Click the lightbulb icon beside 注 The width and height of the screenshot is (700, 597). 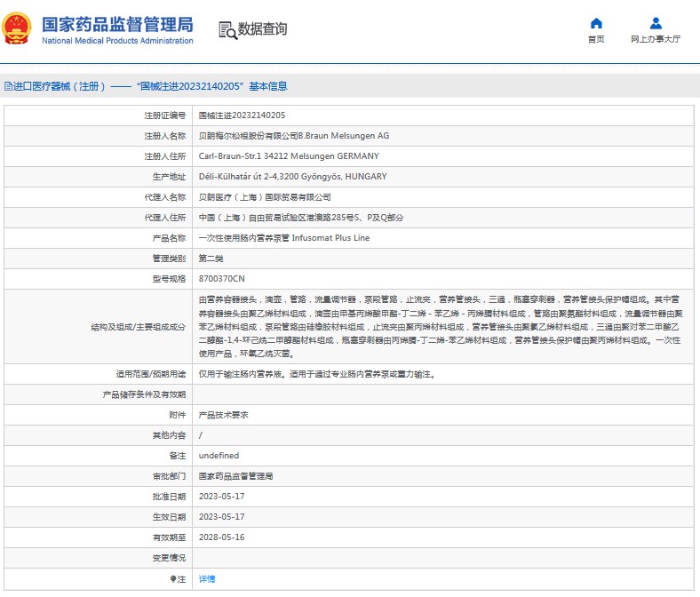(173, 578)
